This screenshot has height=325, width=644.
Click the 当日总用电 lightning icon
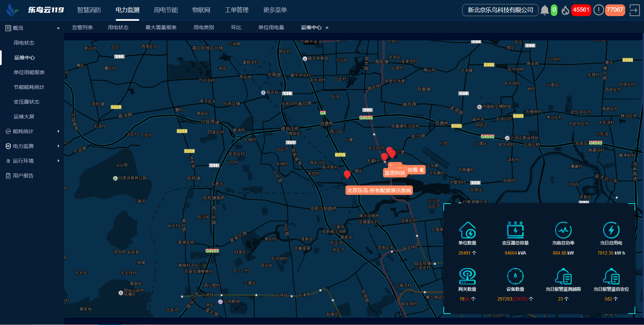pyautogui.click(x=611, y=230)
